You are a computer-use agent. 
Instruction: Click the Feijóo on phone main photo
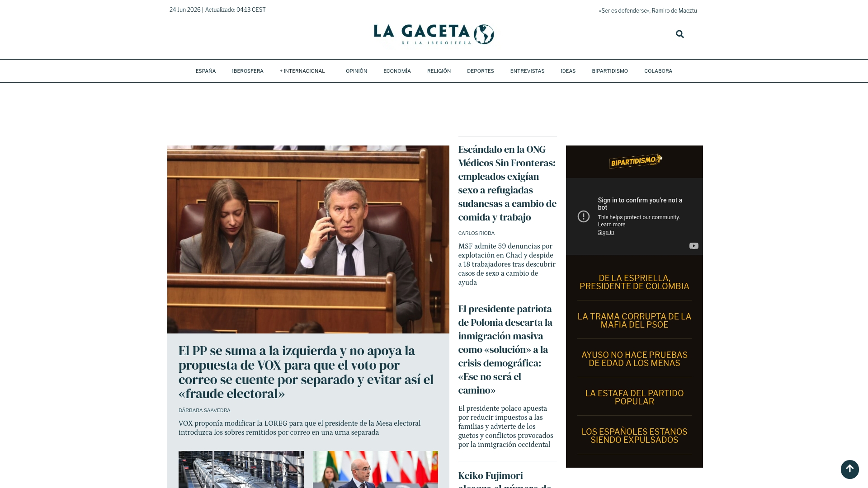click(x=308, y=239)
